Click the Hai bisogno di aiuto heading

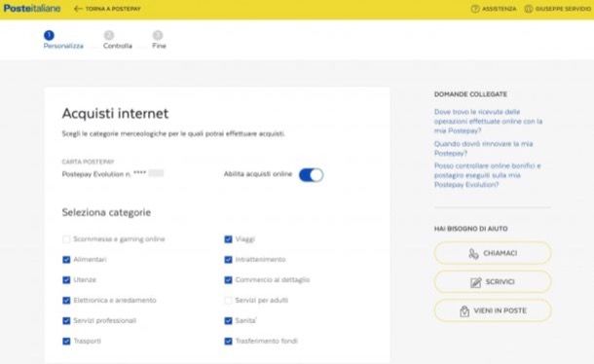[x=471, y=229]
